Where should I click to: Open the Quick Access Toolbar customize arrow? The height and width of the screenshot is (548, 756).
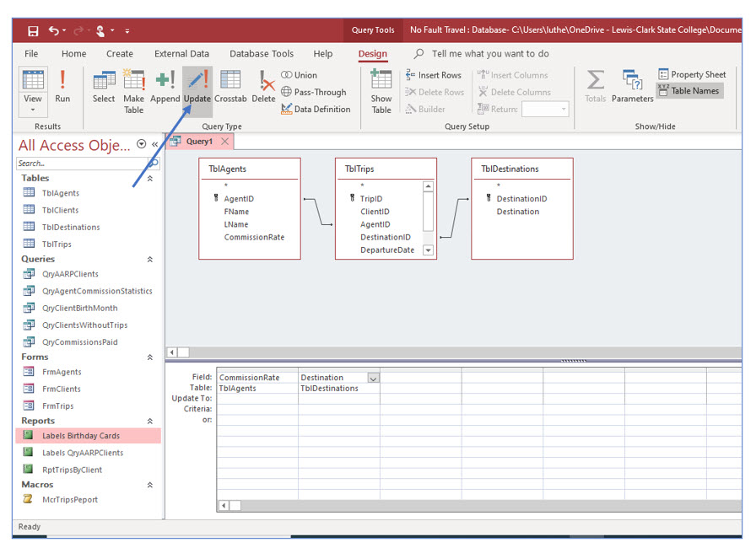click(127, 31)
